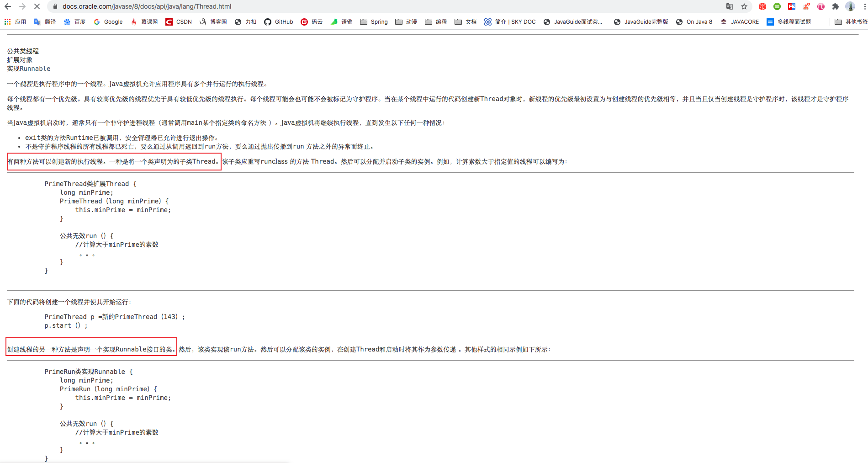868x463 pixels.
Task: Open the translate page icon
Action: click(730, 6)
